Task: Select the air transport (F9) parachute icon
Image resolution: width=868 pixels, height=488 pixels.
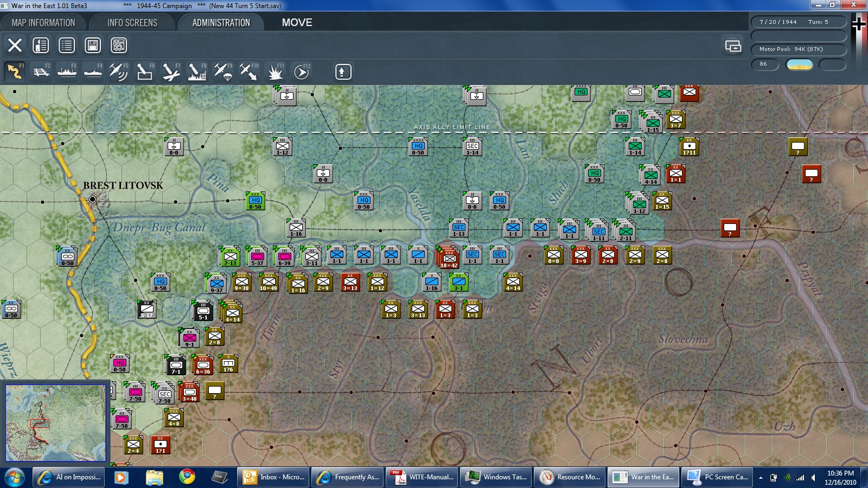Action: tap(223, 72)
